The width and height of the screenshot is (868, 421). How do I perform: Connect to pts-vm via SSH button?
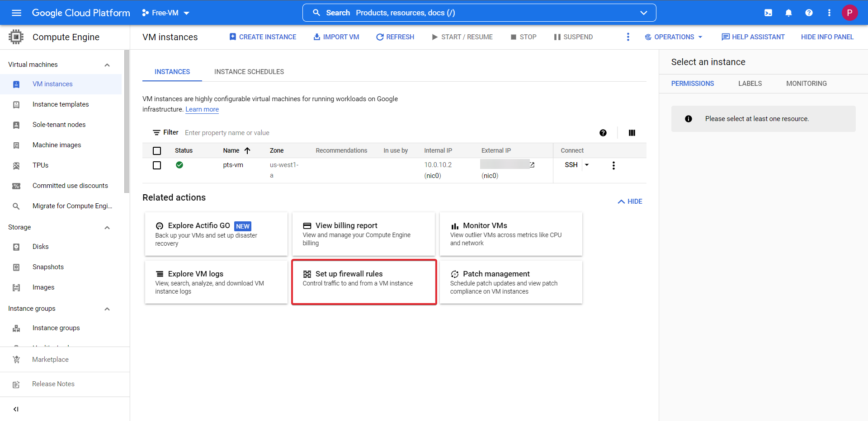pyautogui.click(x=571, y=165)
